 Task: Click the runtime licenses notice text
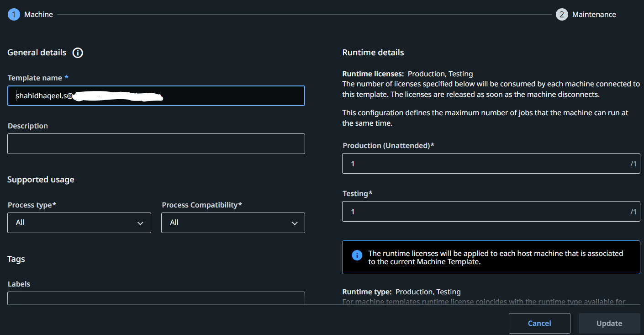click(496, 257)
